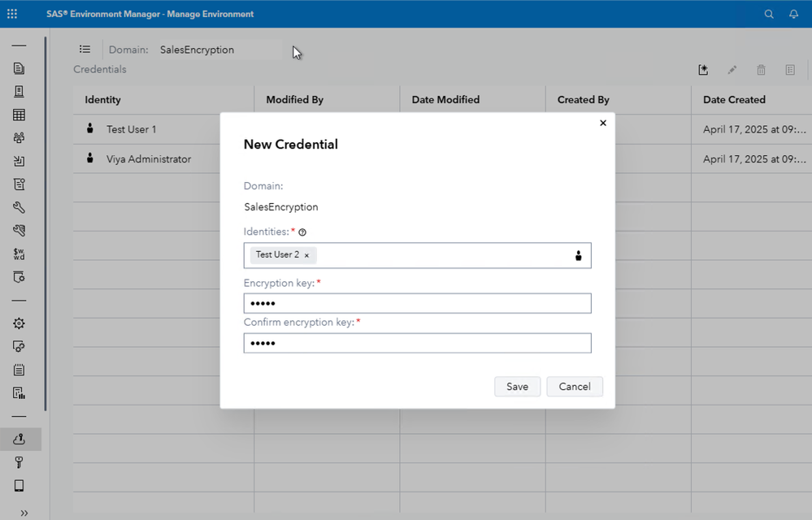Close the New Credential dialog
Image resolution: width=812 pixels, height=520 pixels.
coord(603,123)
